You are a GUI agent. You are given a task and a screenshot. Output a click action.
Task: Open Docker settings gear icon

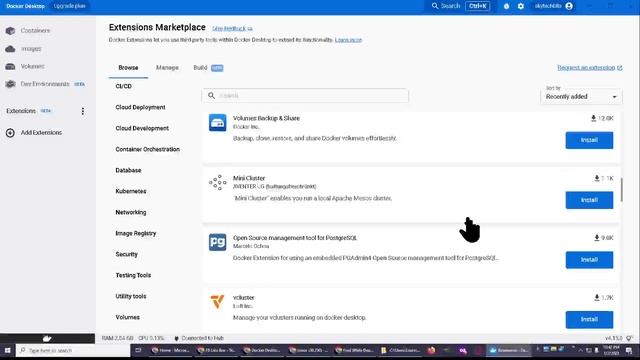(x=520, y=6)
